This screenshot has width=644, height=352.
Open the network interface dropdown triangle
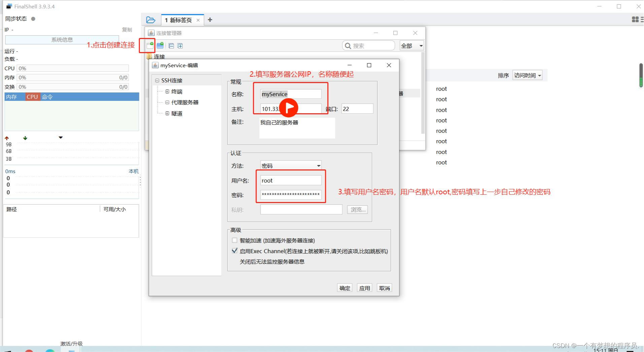(61, 138)
